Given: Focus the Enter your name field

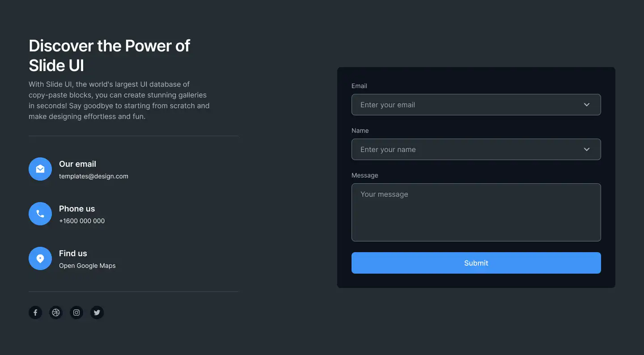Looking at the screenshot, I should pyautogui.click(x=476, y=149).
